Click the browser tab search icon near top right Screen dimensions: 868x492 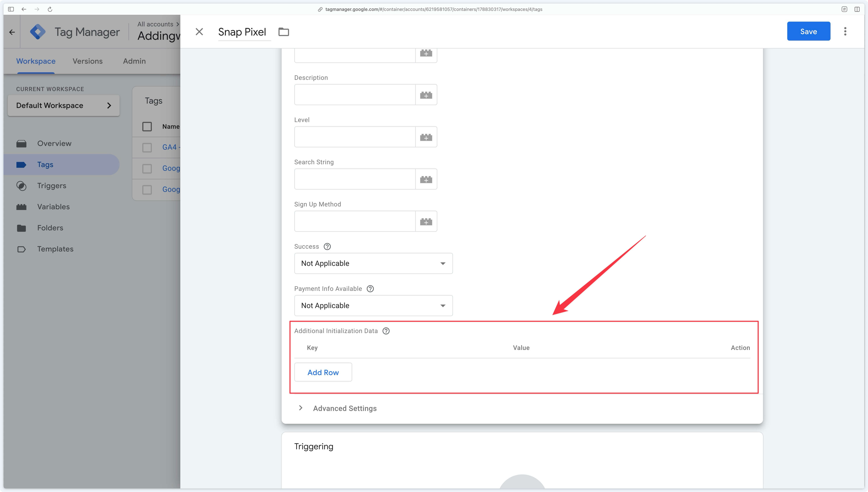tap(844, 9)
